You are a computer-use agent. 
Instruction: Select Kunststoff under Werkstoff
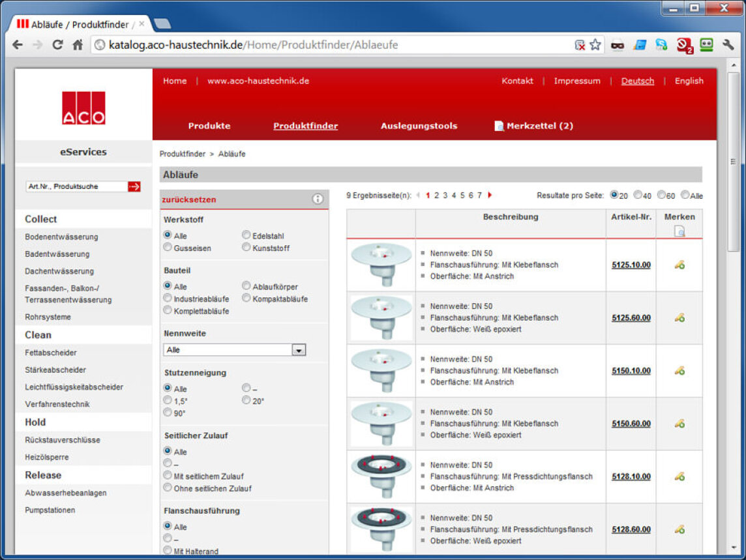click(246, 248)
